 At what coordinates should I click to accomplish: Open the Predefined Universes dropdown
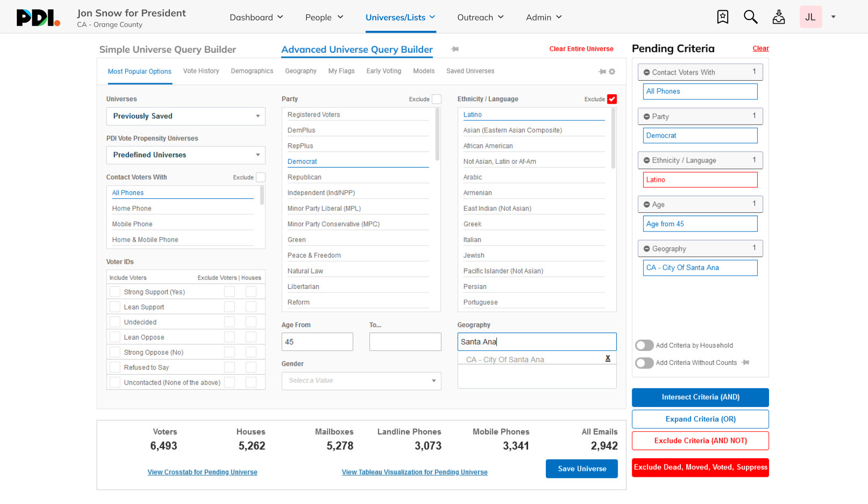pyautogui.click(x=186, y=155)
